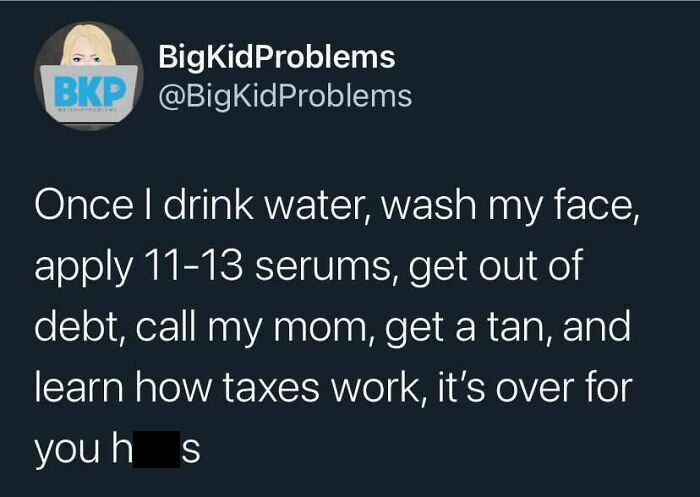Click the black censor box in tweet

[x=156, y=449]
